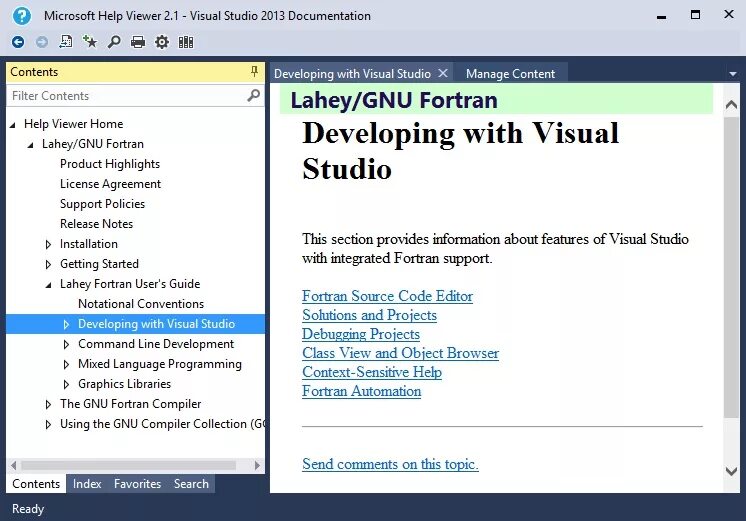This screenshot has width=746, height=521.
Task: Expand Command Line Development node
Action: 66,344
